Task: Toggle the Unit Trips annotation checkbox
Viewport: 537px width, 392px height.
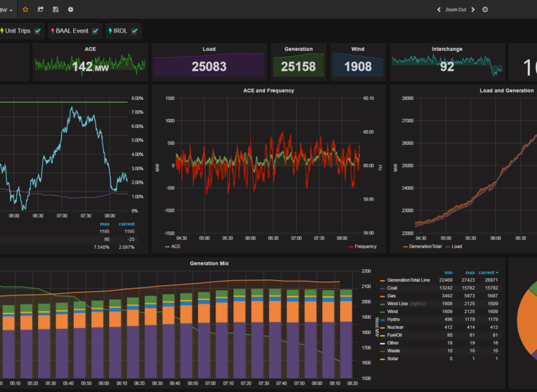Action: [x=38, y=31]
